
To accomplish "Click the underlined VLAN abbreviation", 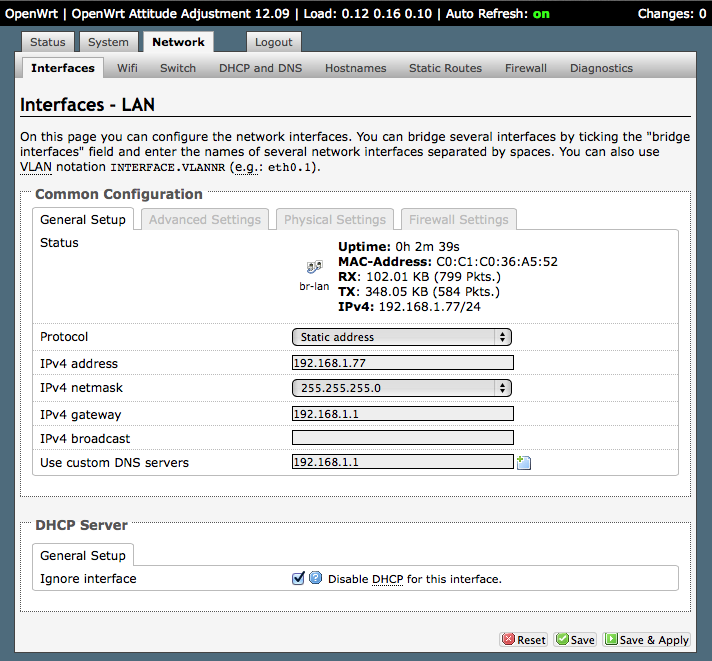I will [36, 167].
